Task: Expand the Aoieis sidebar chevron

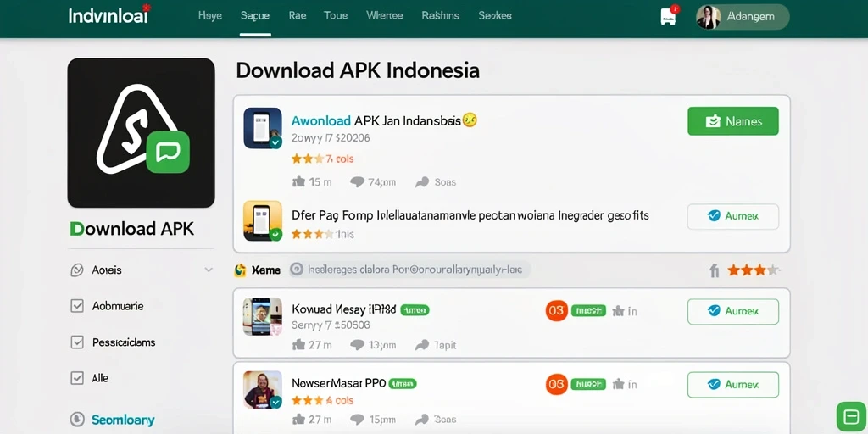Action: pyautogui.click(x=209, y=270)
